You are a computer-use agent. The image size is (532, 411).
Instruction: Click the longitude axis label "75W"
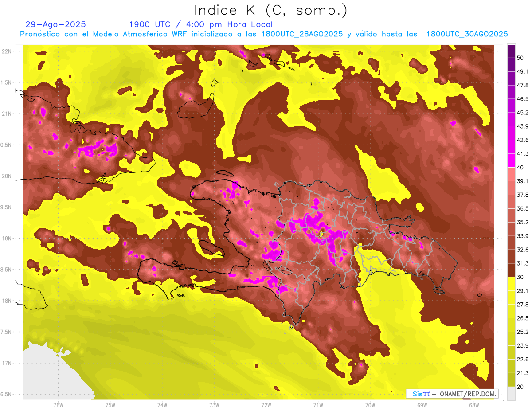[110, 405]
